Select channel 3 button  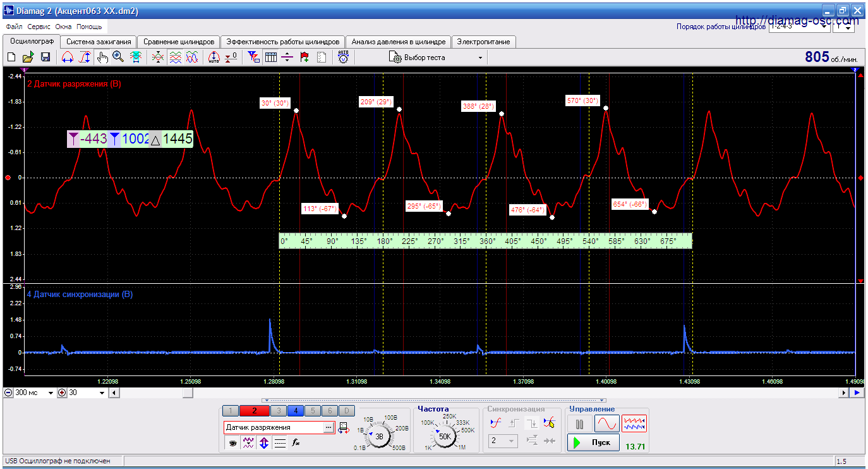[x=279, y=411]
